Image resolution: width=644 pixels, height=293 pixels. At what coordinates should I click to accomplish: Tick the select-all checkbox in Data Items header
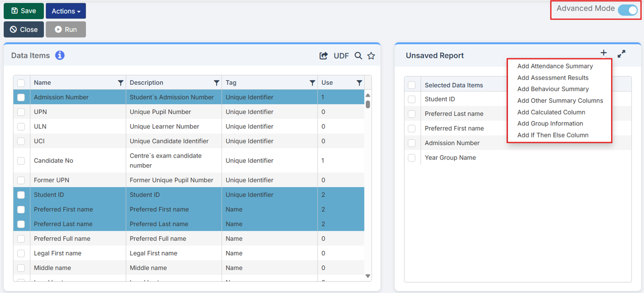point(21,83)
